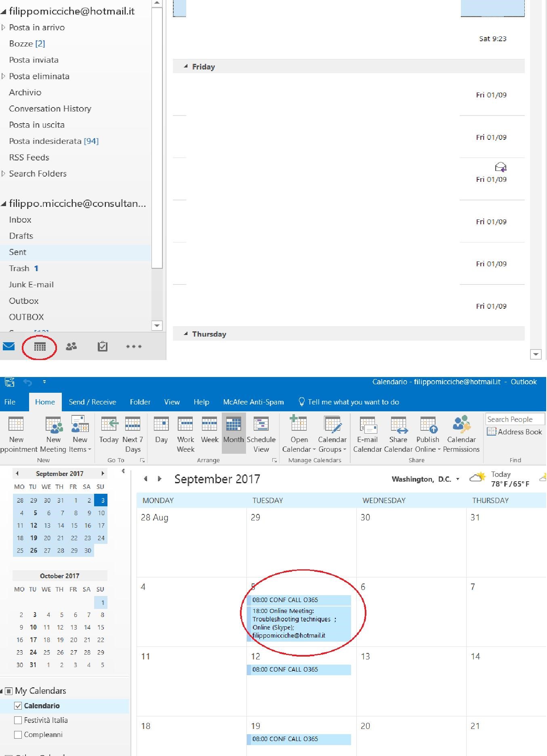This screenshot has height=756, width=547.
Task: Click E-mail Calendar button
Action: click(x=367, y=434)
